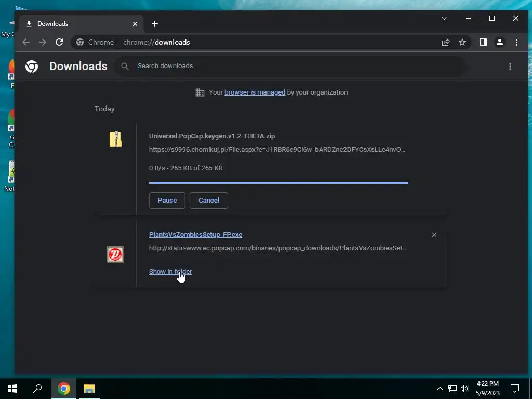
Task: Click the browser back arrow
Action: pos(26,43)
